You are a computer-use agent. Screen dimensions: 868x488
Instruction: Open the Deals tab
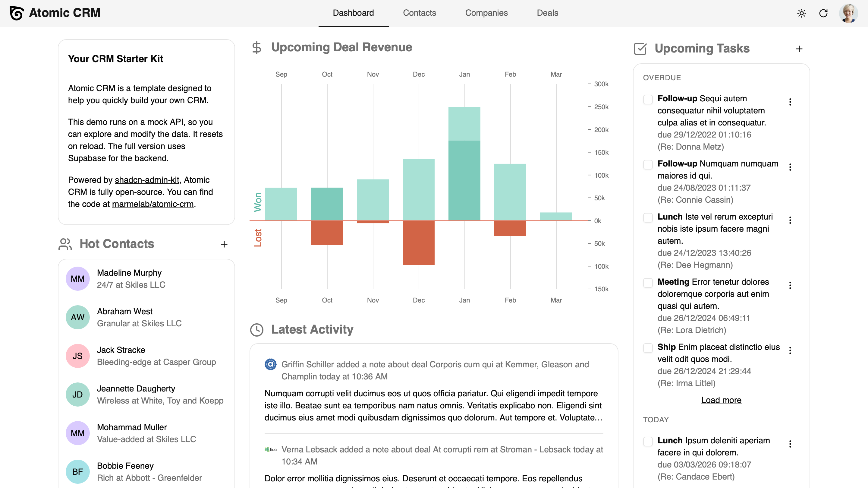point(548,13)
